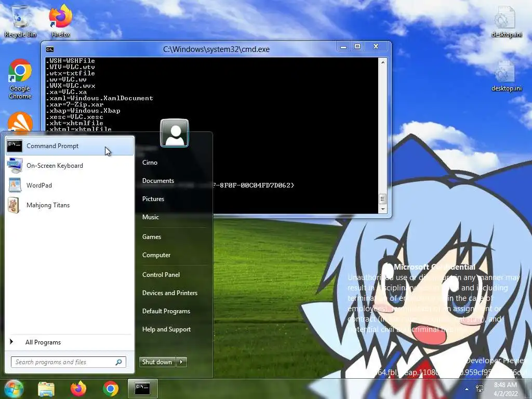Image resolution: width=532 pixels, height=399 pixels.
Task: Open File Explorer from the taskbar
Action: pyautogui.click(x=46, y=389)
